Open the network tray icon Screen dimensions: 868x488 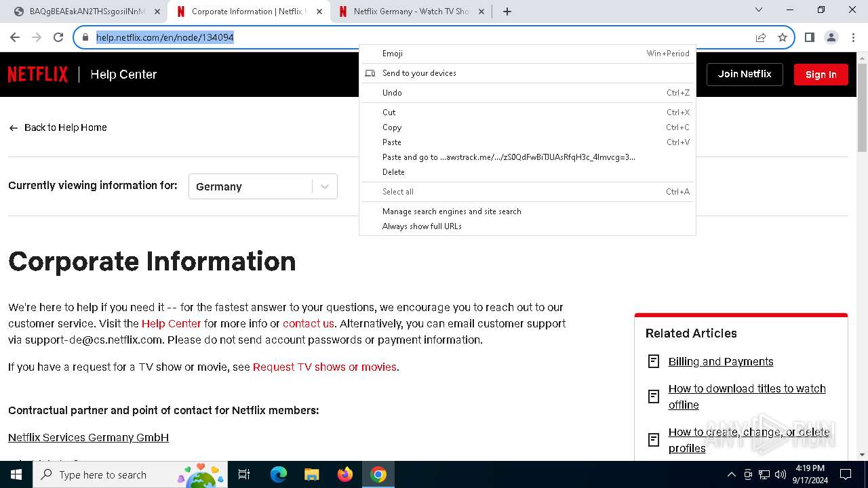pos(764,474)
